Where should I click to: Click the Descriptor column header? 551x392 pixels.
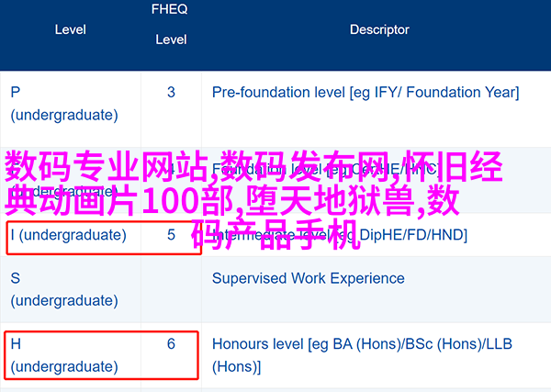379,29
